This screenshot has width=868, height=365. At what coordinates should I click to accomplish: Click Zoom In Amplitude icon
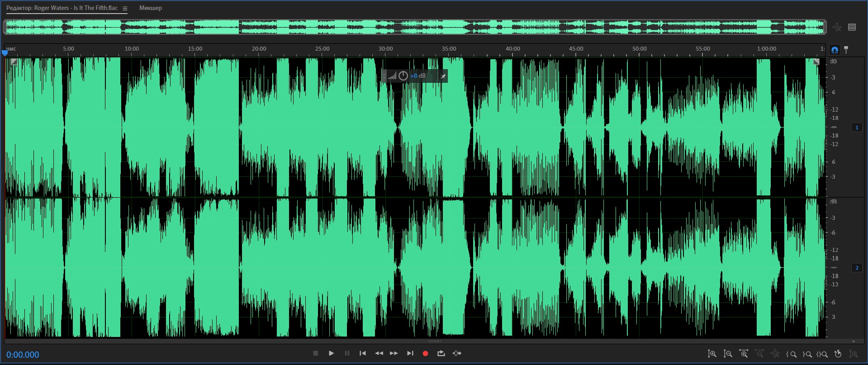[x=712, y=354]
